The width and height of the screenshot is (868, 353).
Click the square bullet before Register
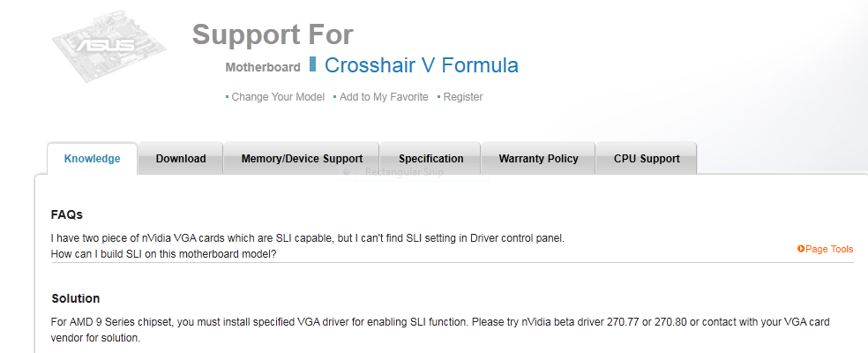[x=439, y=97]
